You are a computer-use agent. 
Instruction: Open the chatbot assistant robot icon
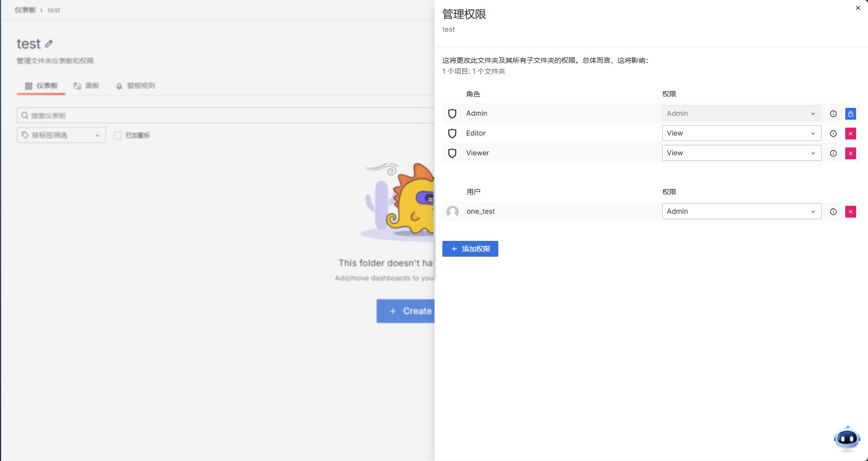847,439
